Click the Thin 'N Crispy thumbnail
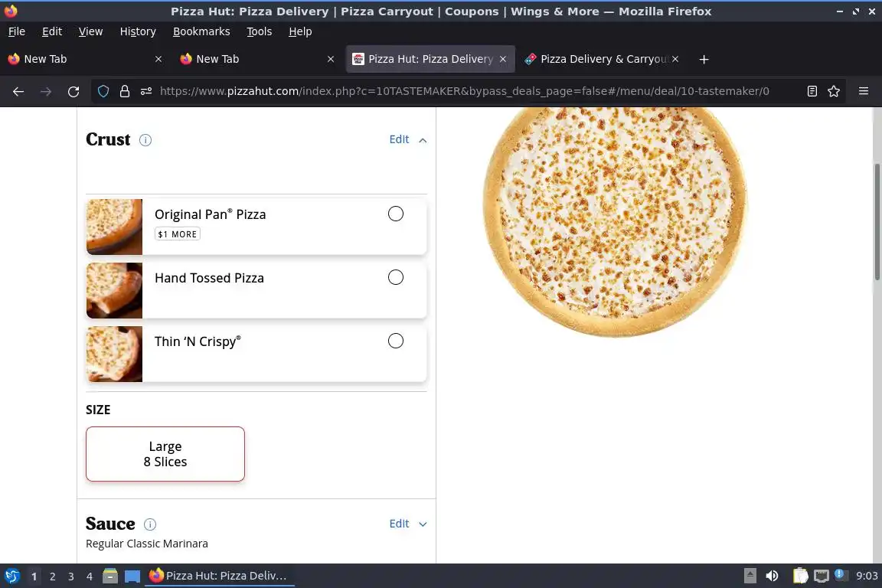Viewport: 882px width, 588px height. tap(114, 354)
